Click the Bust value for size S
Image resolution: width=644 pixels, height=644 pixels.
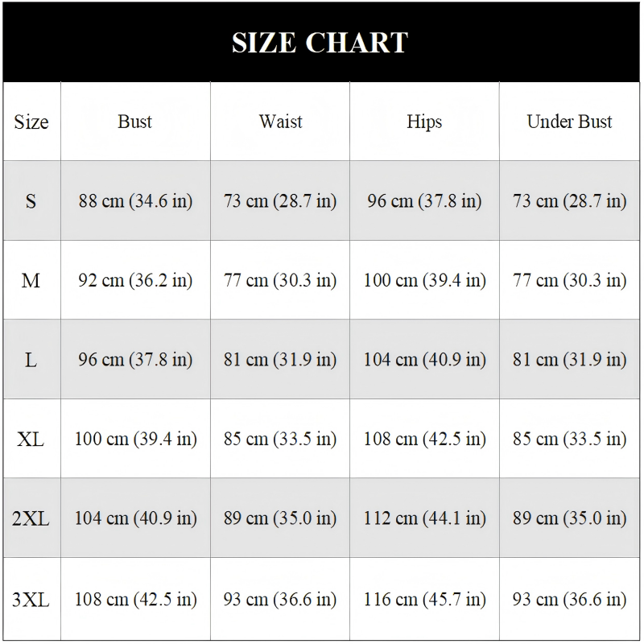coord(135,201)
